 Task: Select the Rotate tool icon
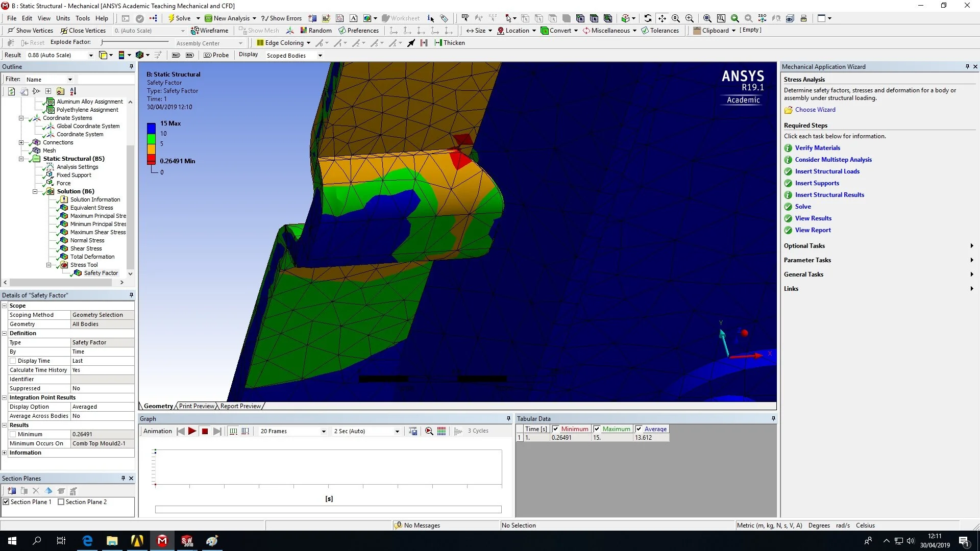[648, 18]
